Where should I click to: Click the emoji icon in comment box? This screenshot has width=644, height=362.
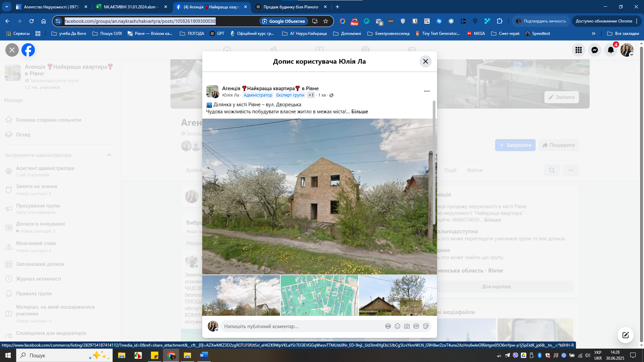tap(397, 326)
